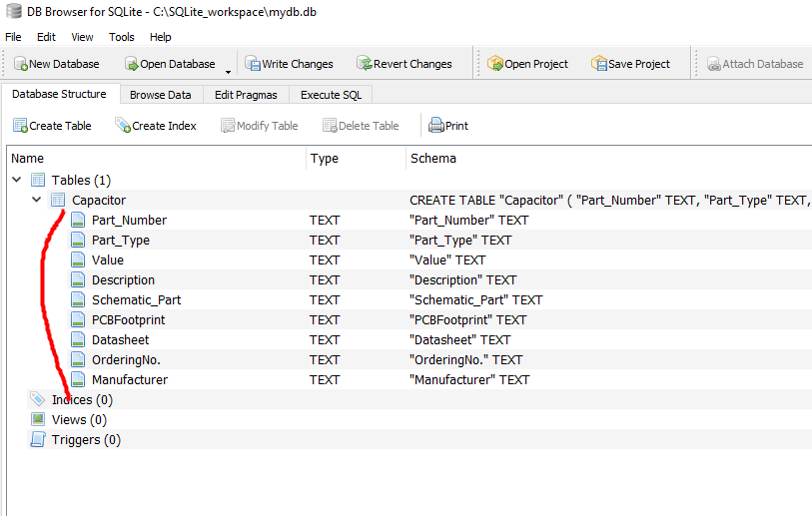The width and height of the screenshot is (812, 516).
Task: Click the "Part_Number" TEXT schema cell
Action: 468,221
